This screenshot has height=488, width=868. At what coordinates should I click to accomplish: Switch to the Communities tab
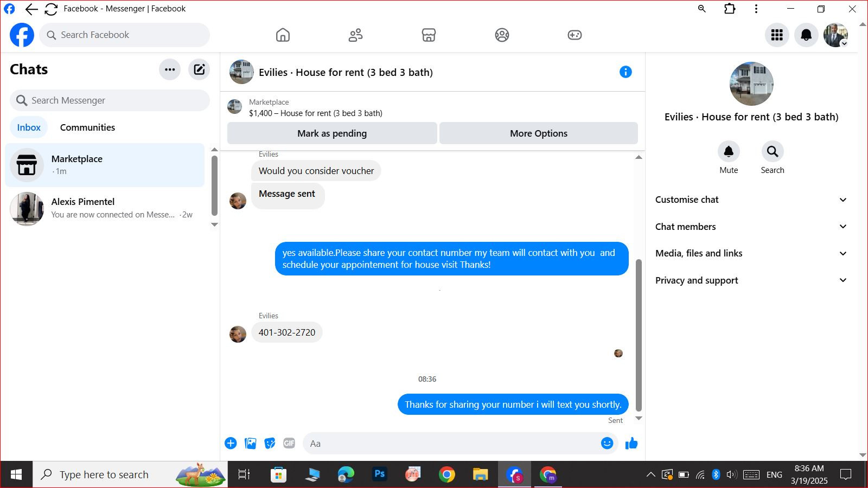[x=87, y=127]
